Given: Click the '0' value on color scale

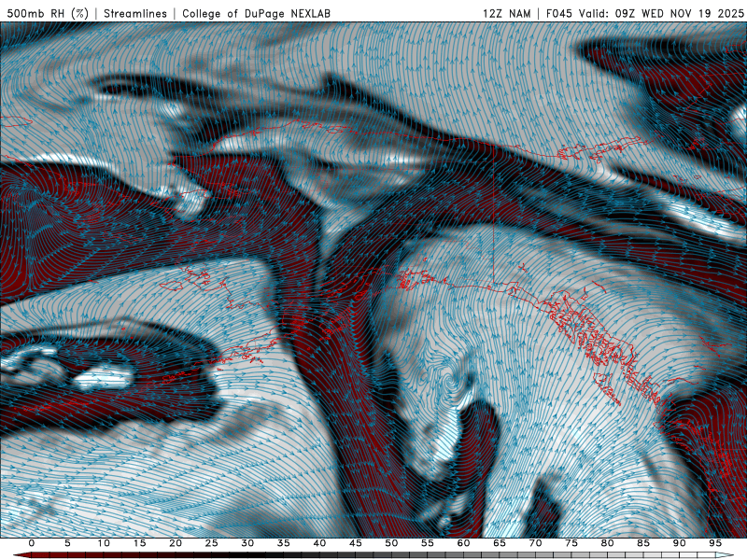Looking at the screenshot, I should tap(32, 543).
